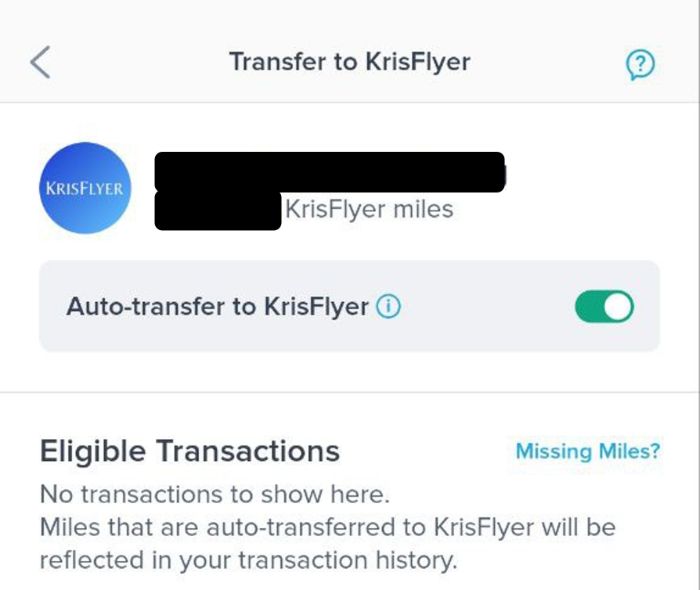Click the white KRISFLYER wordmark inside the logo
Image resolution: width=700 pixels, height=590 pixels.
84,189
